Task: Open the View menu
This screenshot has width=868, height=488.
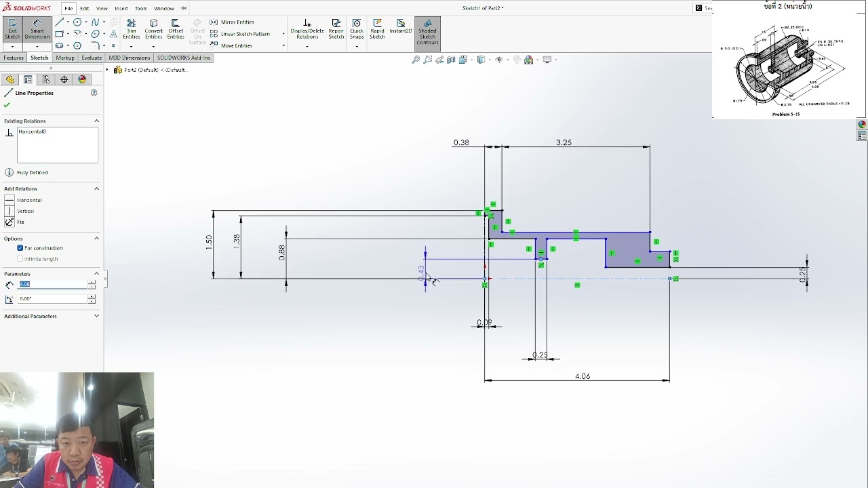Action: click(102, 8)
